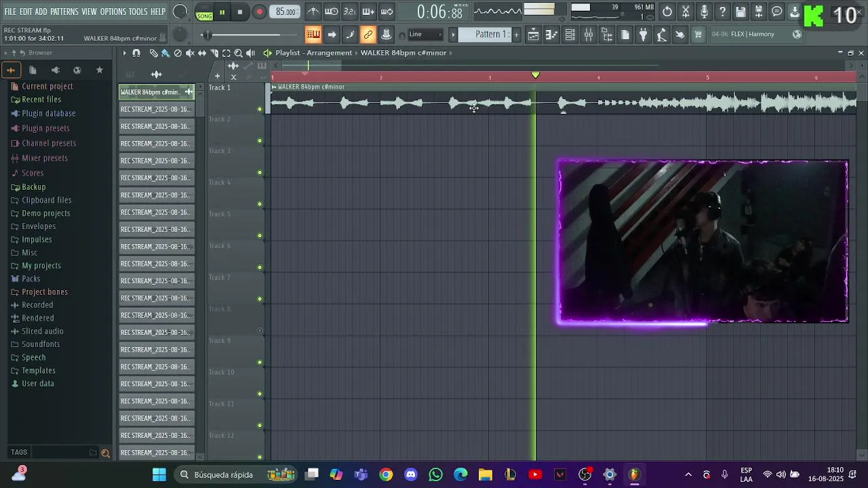The width and height of the screenshot is (868, 488).
Task: Open the plugin picker plug icon
Action: tap(644, 35)
